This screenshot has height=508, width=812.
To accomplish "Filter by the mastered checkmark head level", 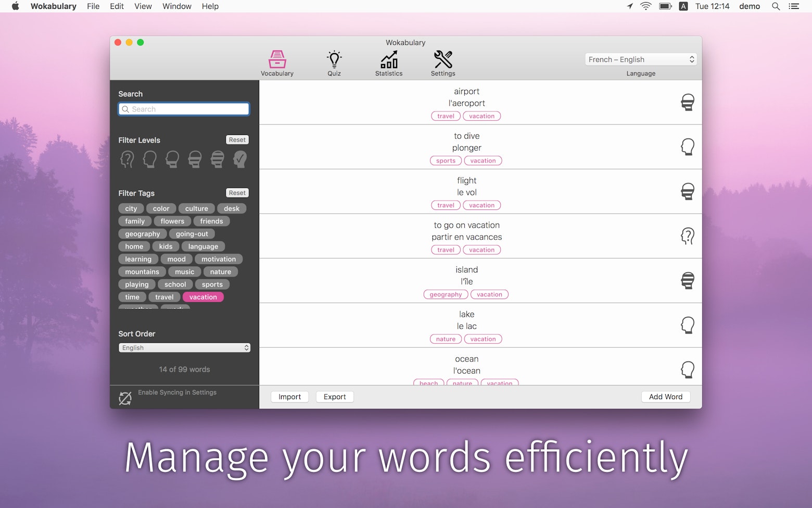I will (x=240, y=159).
